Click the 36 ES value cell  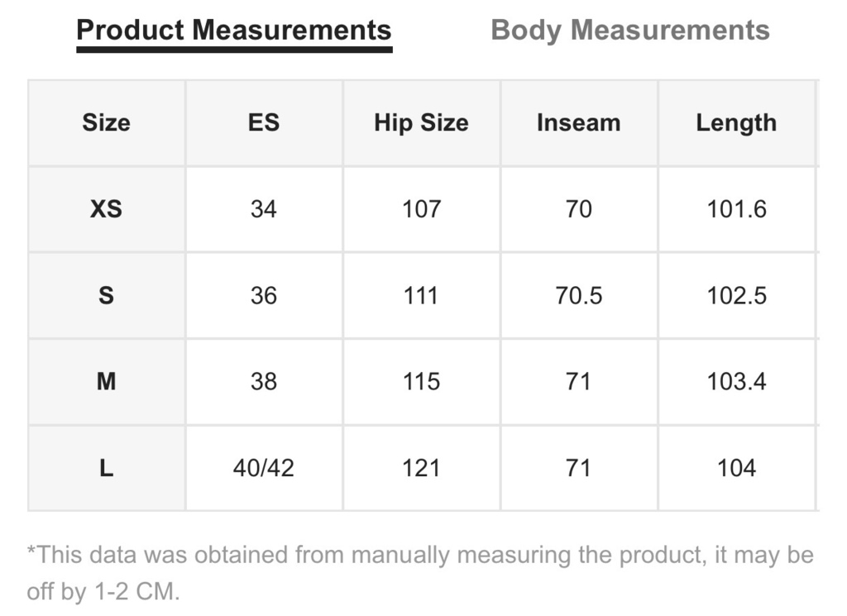point(264,295)
